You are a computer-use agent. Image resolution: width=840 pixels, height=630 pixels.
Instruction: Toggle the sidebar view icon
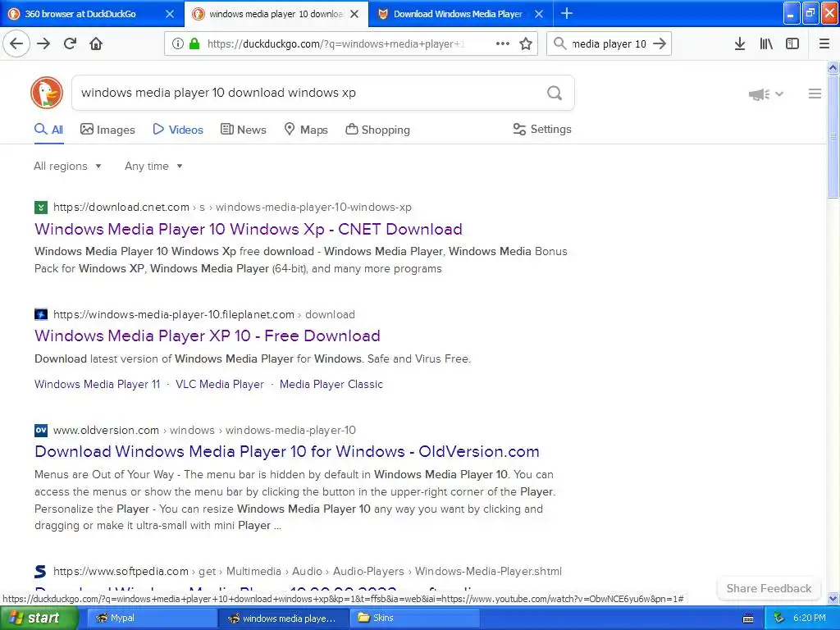[792, 43]
